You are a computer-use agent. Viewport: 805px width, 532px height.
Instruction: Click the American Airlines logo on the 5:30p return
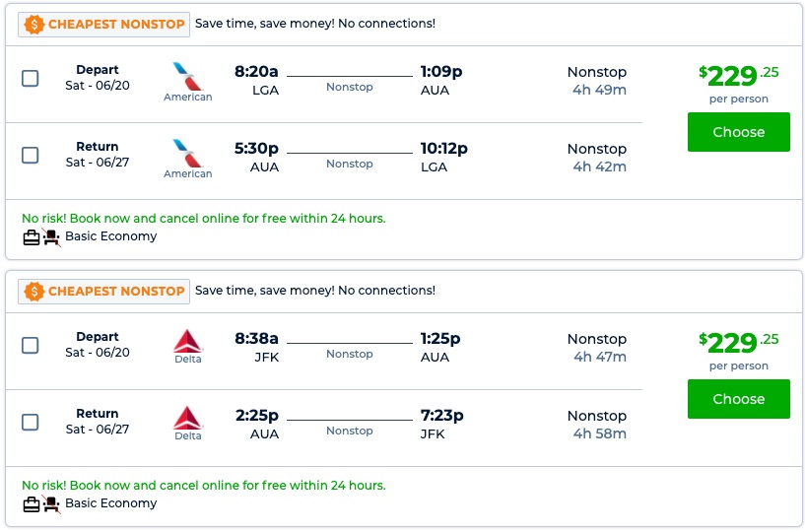coord(186,153)
